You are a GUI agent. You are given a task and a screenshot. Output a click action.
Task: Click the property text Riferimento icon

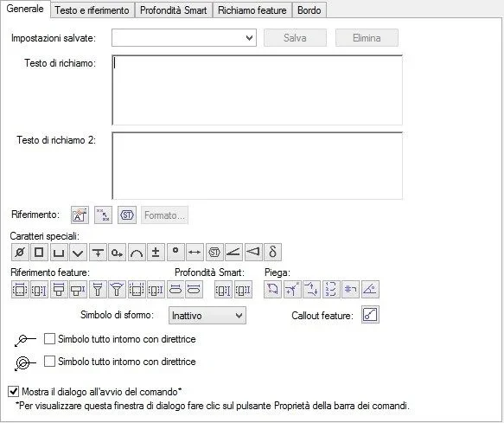(80, 215)
